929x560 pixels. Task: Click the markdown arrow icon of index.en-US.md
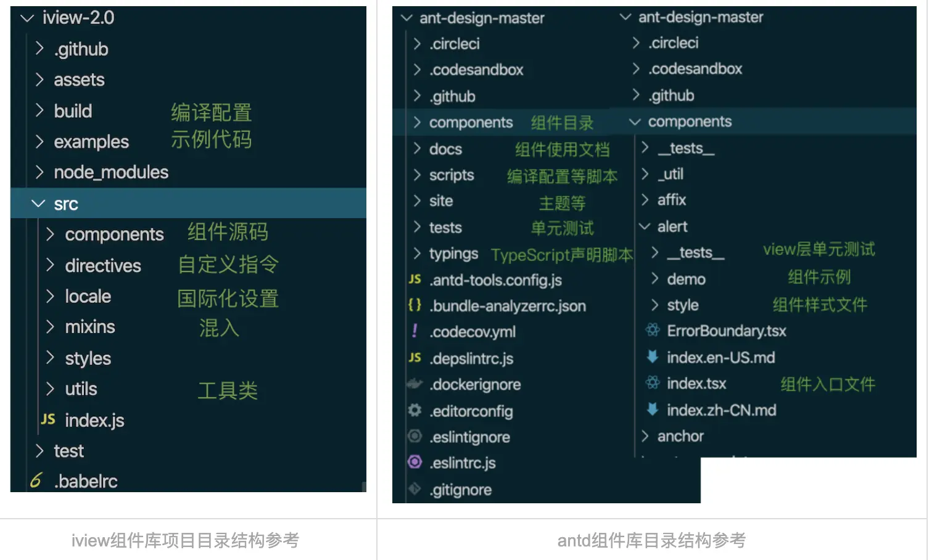tap(652, 356)
